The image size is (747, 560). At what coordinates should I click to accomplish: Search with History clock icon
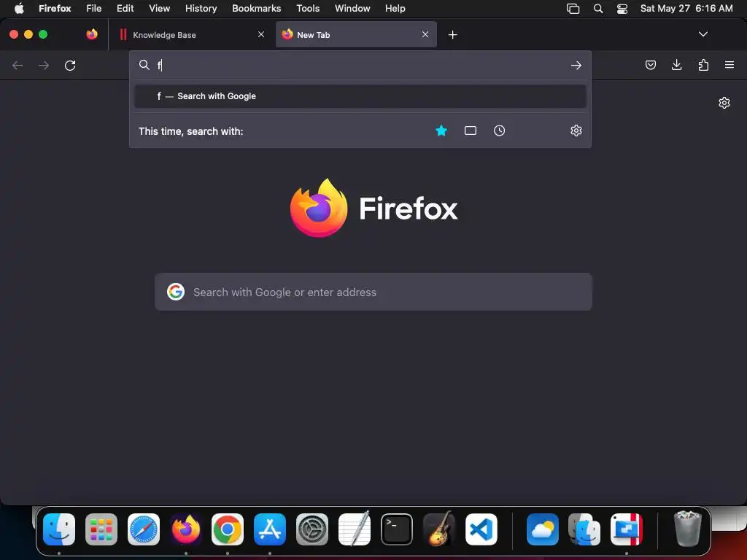click(499, 131)
